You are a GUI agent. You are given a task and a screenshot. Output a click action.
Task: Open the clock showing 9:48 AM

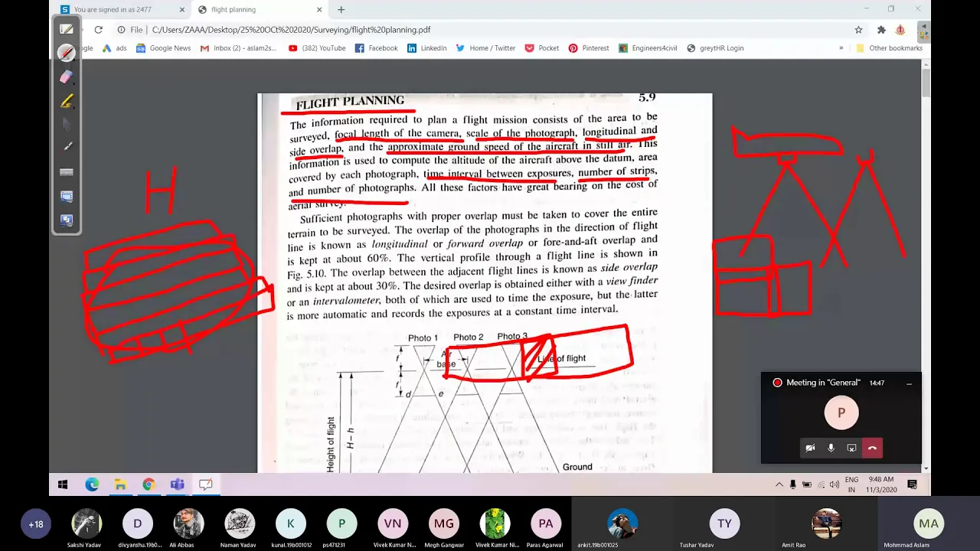point(881,484)
